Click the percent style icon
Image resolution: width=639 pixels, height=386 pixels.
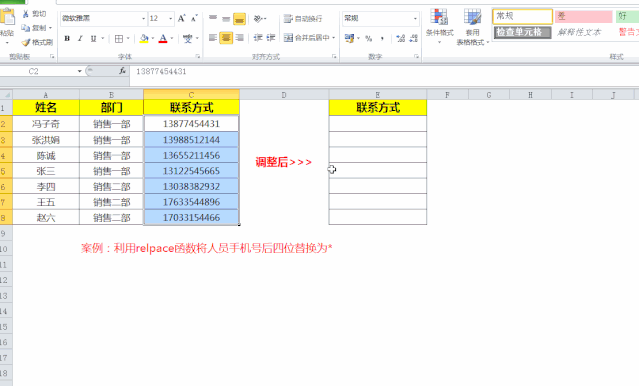coord(369,38)
